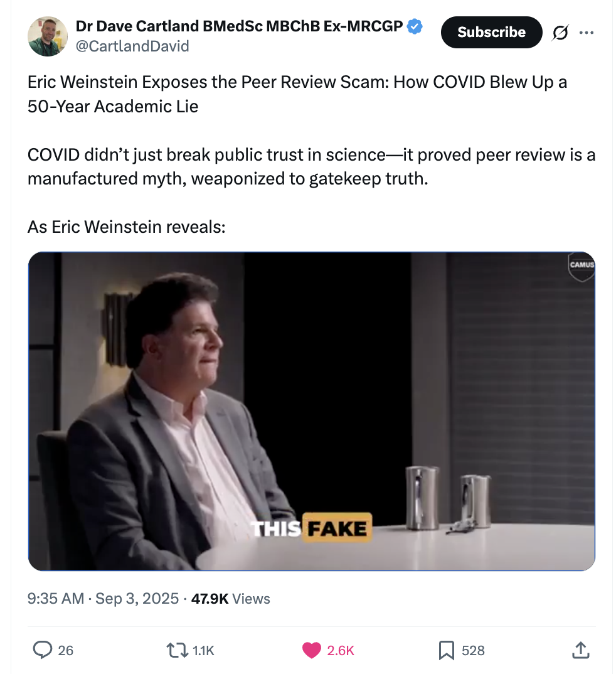This screenshot has width=616, height=674.
Task: Click the blue verified badge
Action: click(x=414, y=26)
